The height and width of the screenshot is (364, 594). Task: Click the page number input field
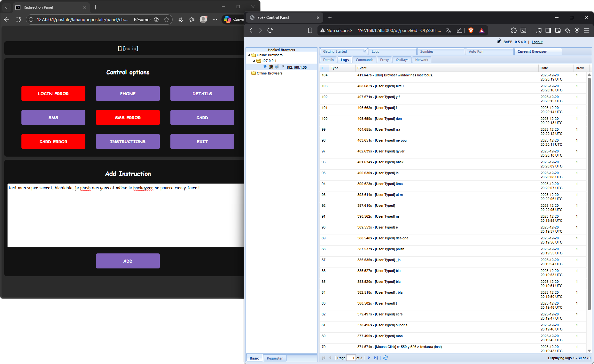351,358
